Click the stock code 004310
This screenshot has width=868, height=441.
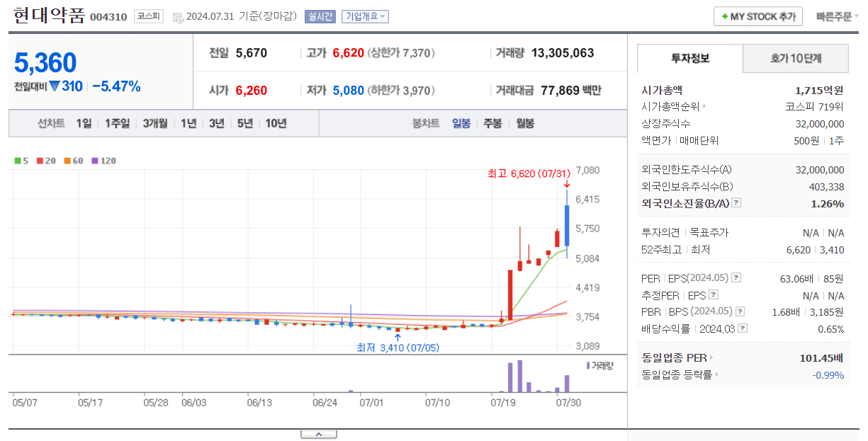point(108,17)
